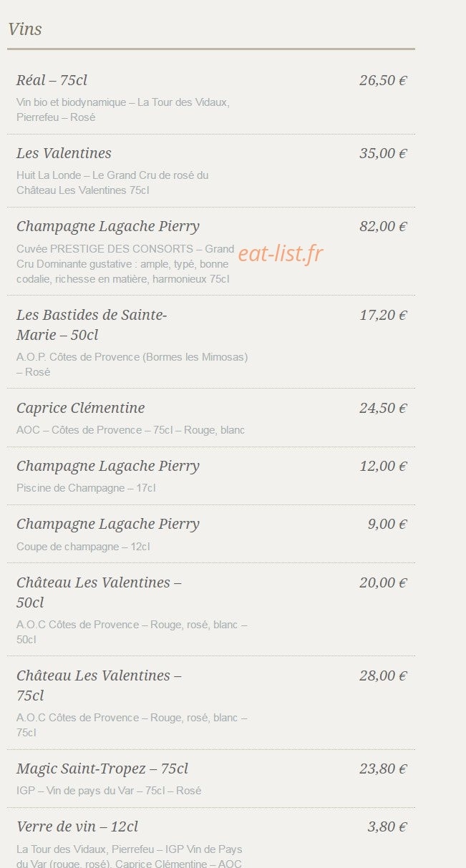Click the Cuvée PRESTIGE DES CONSORTS description

pos(125,264)
